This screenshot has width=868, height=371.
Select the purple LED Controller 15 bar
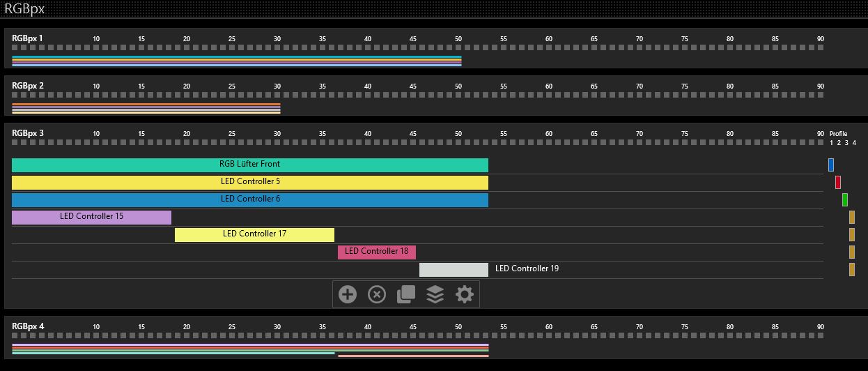click(x=91, y=217)
